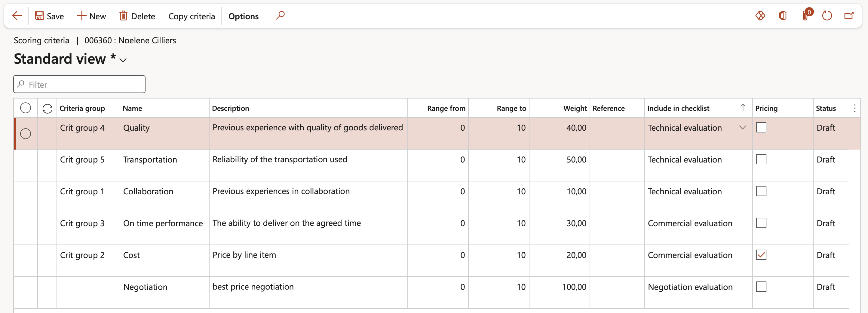Refresh the page with the circular arrow

[827, 16]
